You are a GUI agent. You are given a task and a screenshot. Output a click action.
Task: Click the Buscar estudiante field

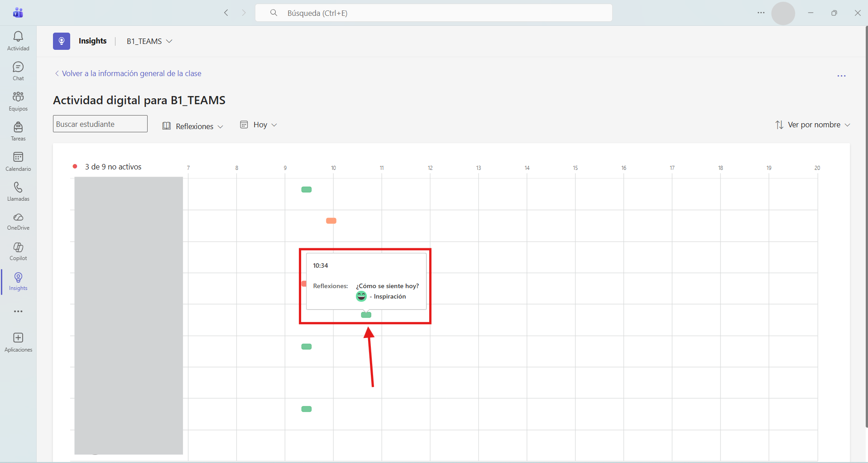click(100, 124)
